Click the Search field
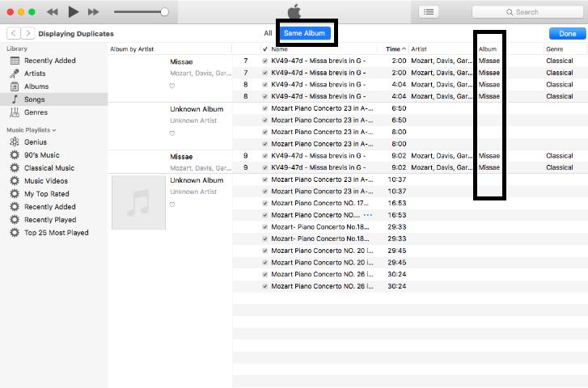Image resolution: width=588 pixels, height=388 pixels. (x=527, y=12)
